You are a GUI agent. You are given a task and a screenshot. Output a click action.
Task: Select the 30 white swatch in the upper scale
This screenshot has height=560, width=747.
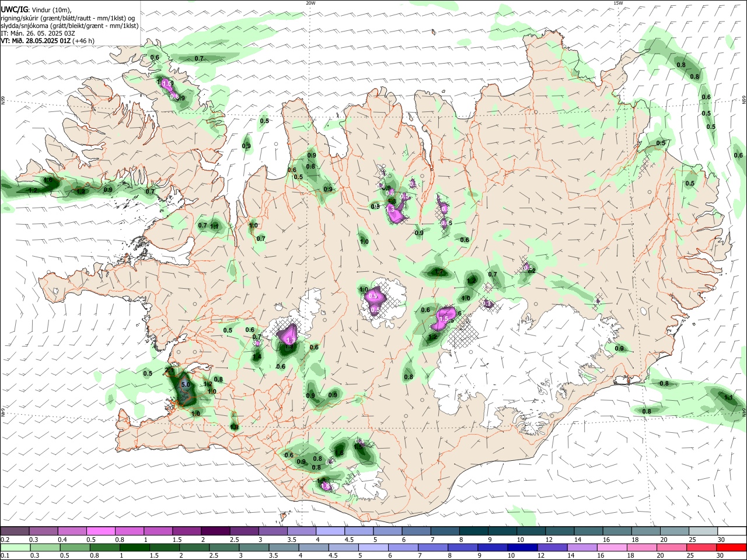click(x=732, y=531)
